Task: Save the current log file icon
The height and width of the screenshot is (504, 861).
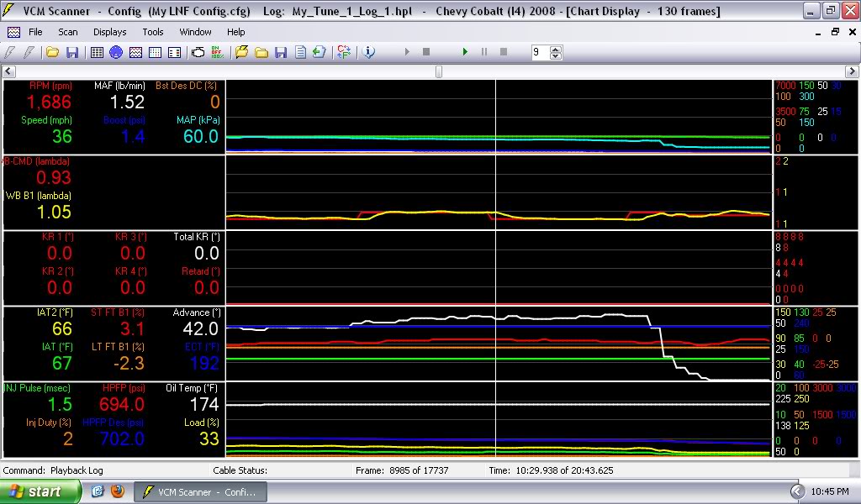Action: coord(281,52)
